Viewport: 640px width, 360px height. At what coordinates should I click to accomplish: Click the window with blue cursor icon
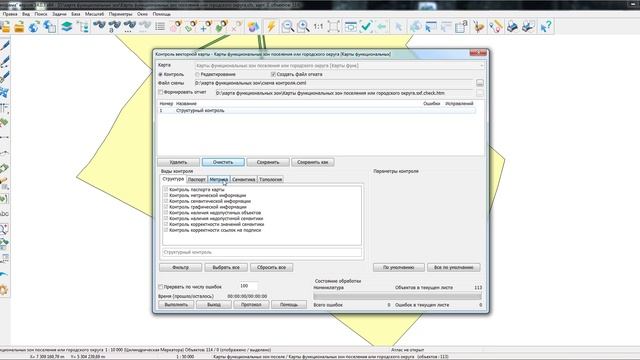[431, 27]
